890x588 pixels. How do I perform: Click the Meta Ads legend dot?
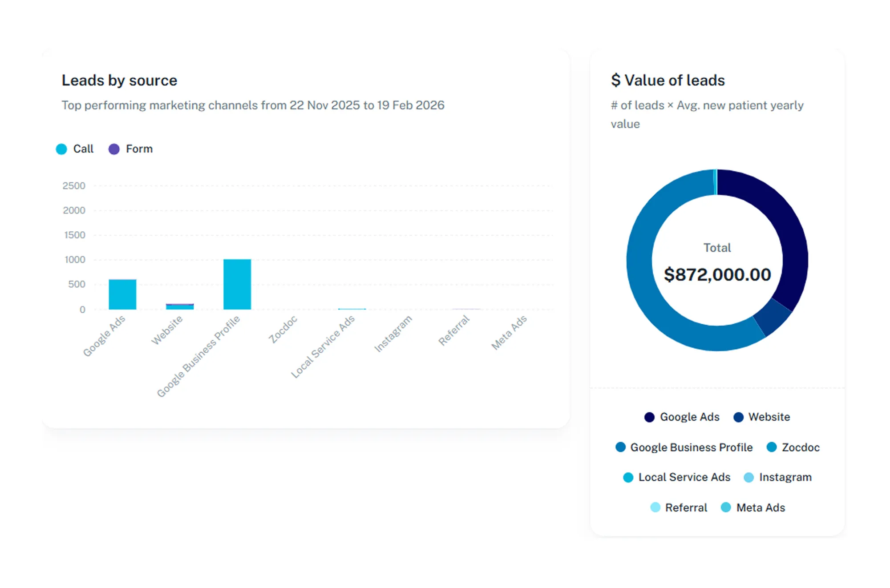(x=725, y=507)
